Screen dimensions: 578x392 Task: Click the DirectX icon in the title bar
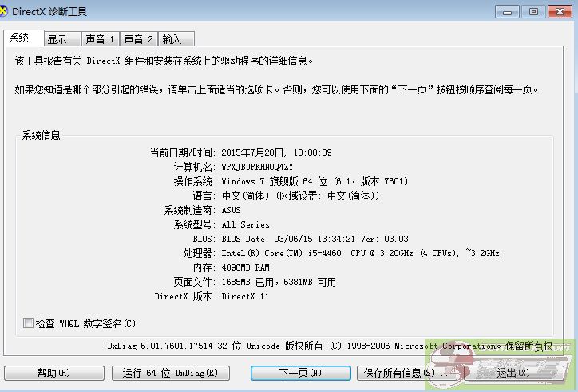[8, 11]
